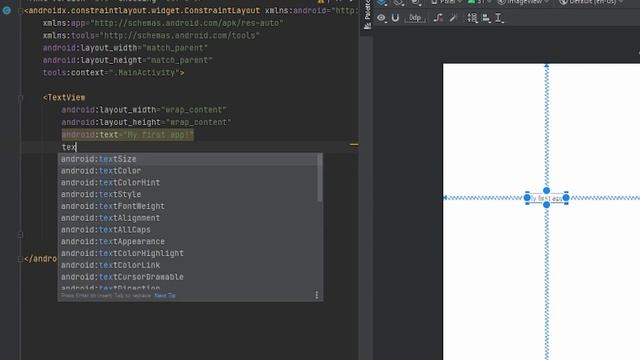The image size is (640, 360).
Task: Select android:textColor suggestion
Action: coord(189,171)
